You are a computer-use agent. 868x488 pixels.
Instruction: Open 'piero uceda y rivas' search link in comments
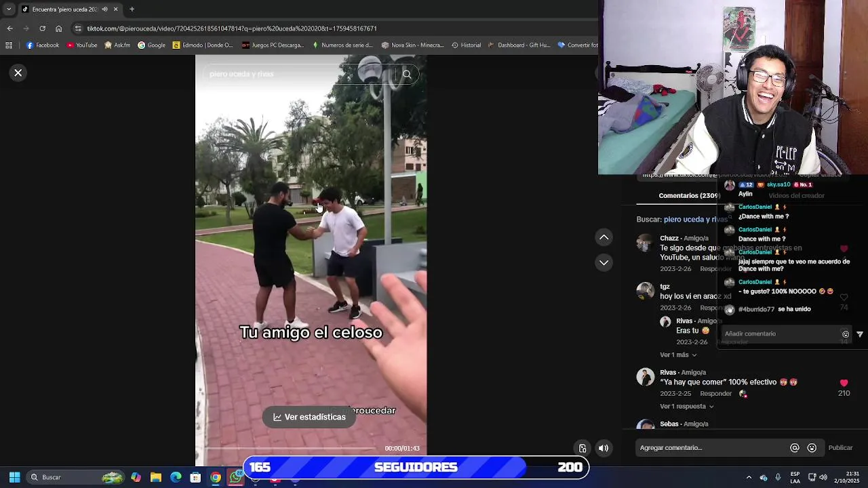[696, 220]
